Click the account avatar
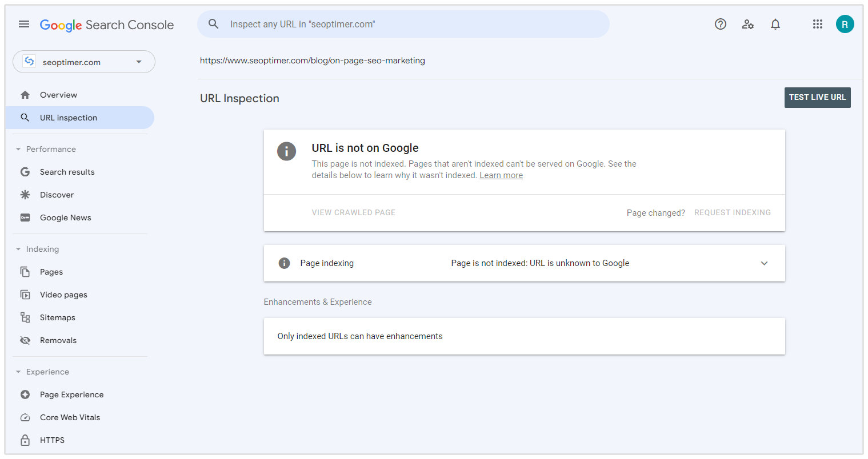The width and height of the screenshot is (868, 459). 845,24
